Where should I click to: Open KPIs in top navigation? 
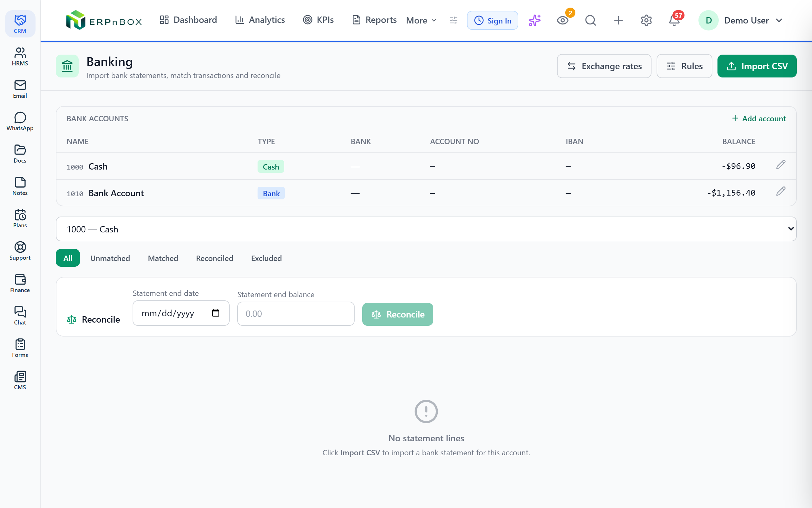click(x=318, y=20)
